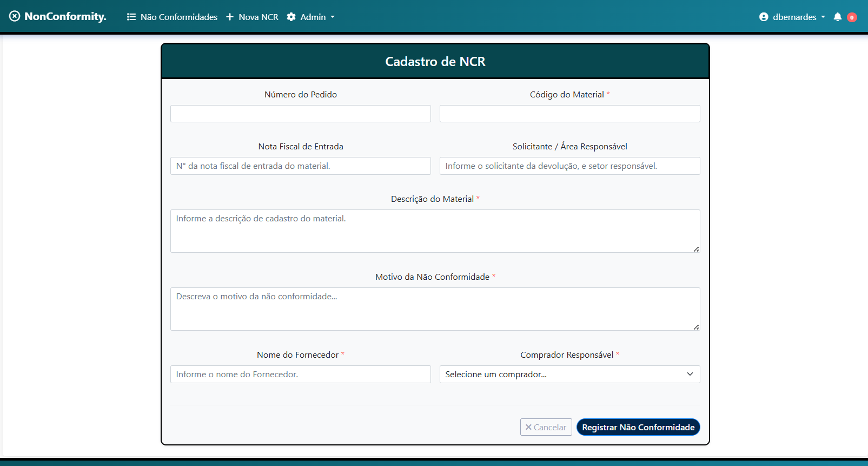Select the Nota Fiscal de Entrada input
The width and height of the screenshot is (868, 466).
pyautogui.click(x=301, y=166)
